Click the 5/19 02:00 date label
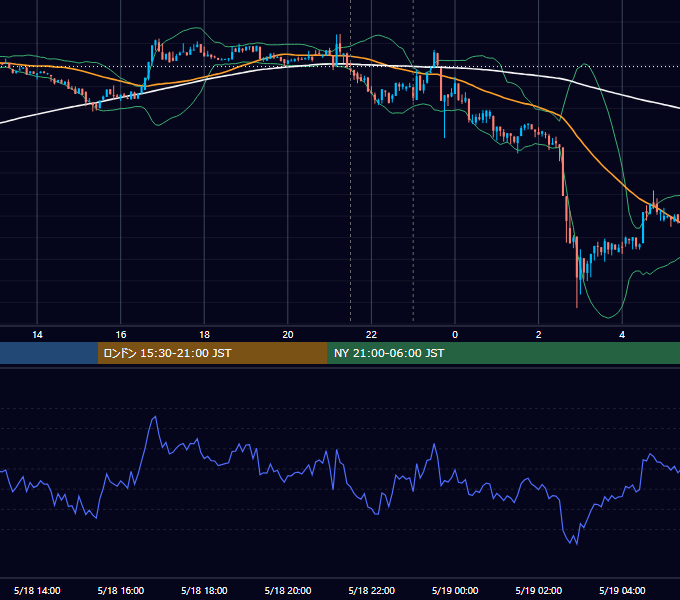 539,590
